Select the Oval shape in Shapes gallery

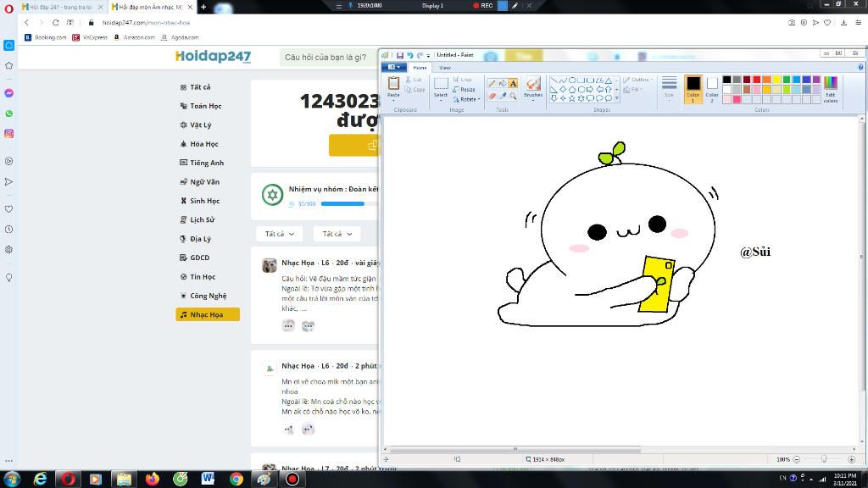coord(572,80)
